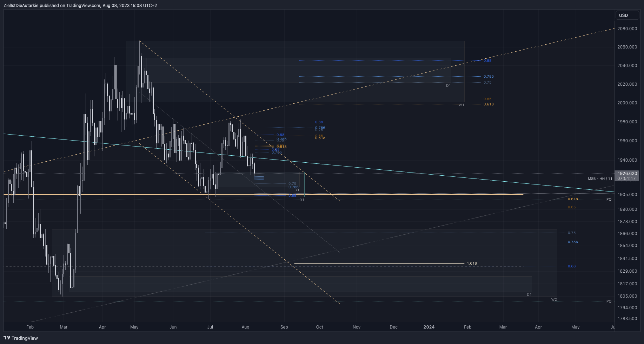
Task: Select the 1805.000 price axis label
Action: [x=627, y=296]
